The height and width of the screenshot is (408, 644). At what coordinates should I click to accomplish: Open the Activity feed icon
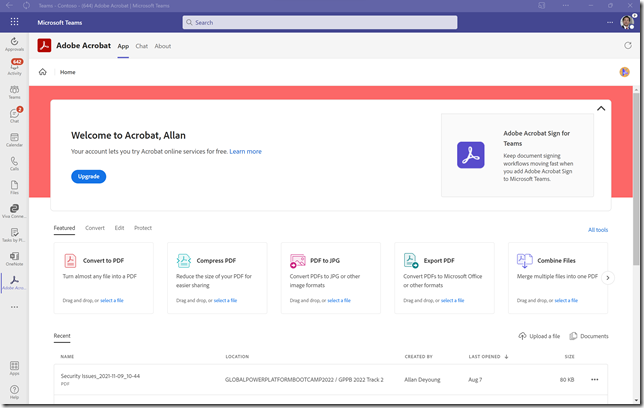click(14, 67)
